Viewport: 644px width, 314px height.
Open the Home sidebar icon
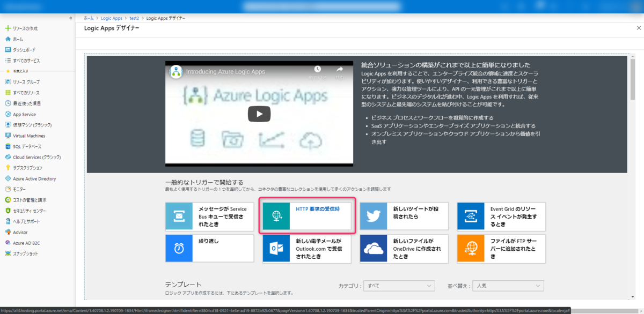point(8,39)
